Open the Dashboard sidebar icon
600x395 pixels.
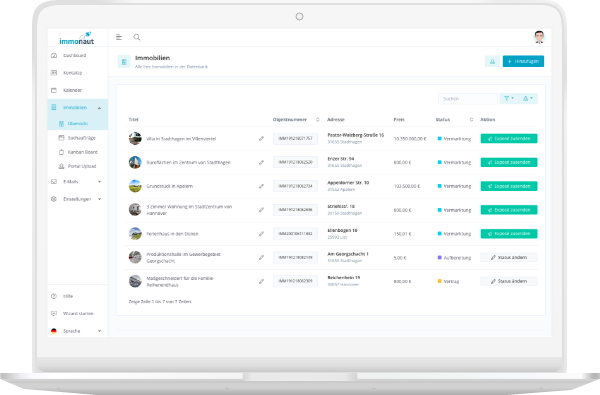(x=54, y=55)
